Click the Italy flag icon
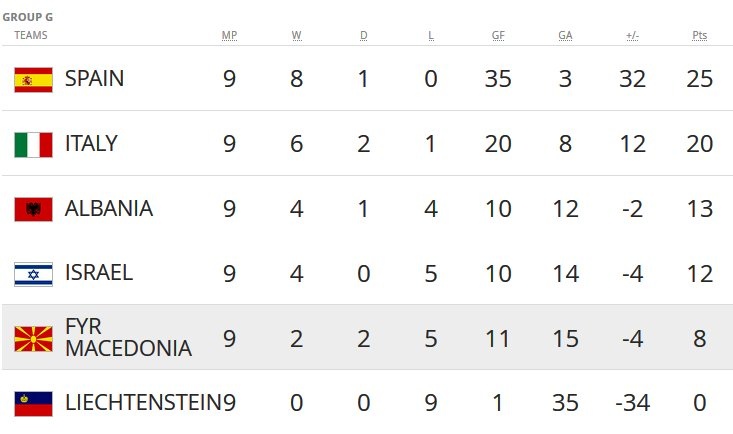The width and height of the screenshot is (733, 434). (33, 144)
